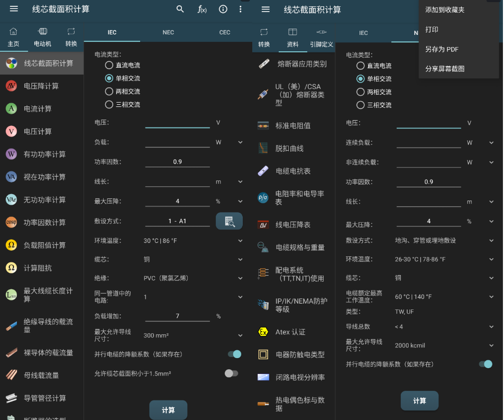Screen dimensions: 504x420
Task: Open the f(x) formula icon
Action: 202,9
